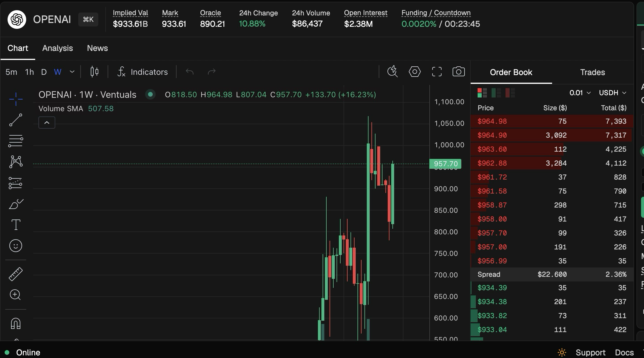Click the Oracle label

pos(210,13)
